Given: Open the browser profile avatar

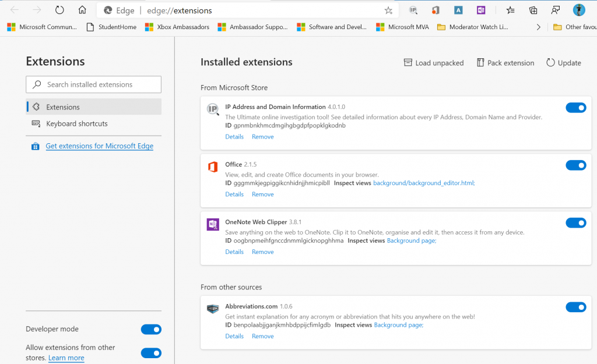Looking at the screenshot, I should tap(578, 10).
